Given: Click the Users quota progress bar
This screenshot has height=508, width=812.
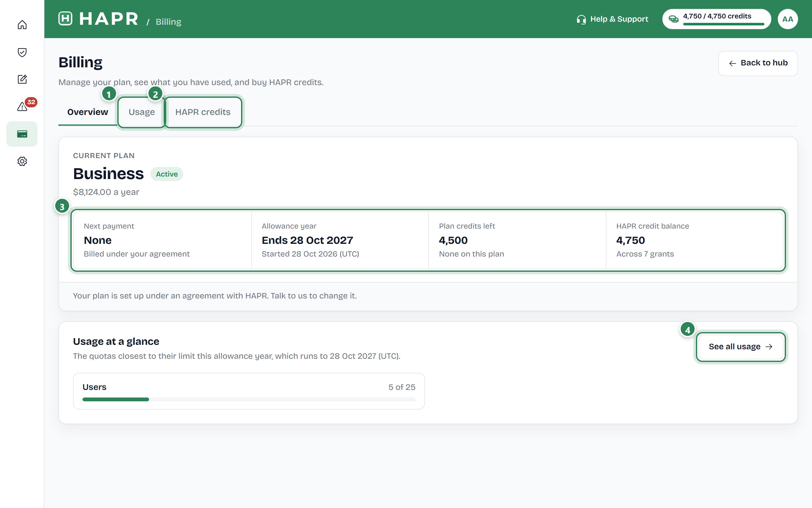Looking at the screenshot, I should pos(249,399).
